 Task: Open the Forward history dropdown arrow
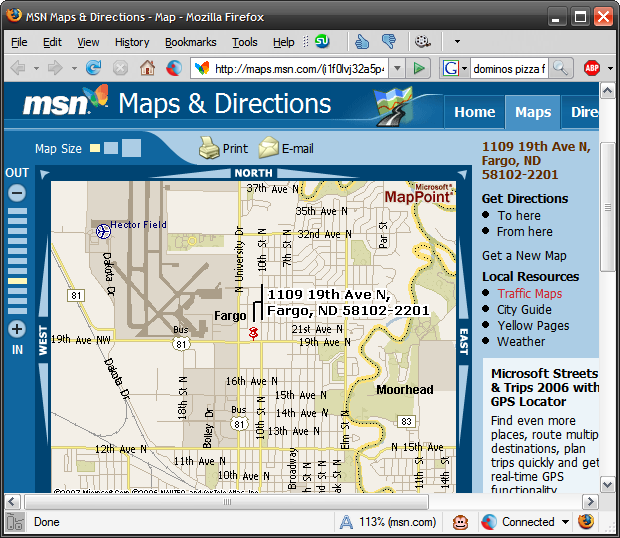click(74, 68)
